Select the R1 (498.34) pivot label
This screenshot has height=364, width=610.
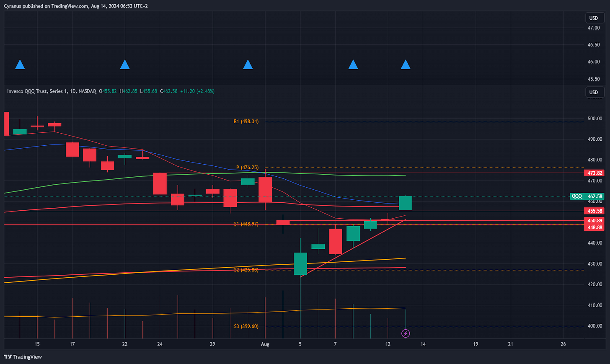click(x=246, y=121)
